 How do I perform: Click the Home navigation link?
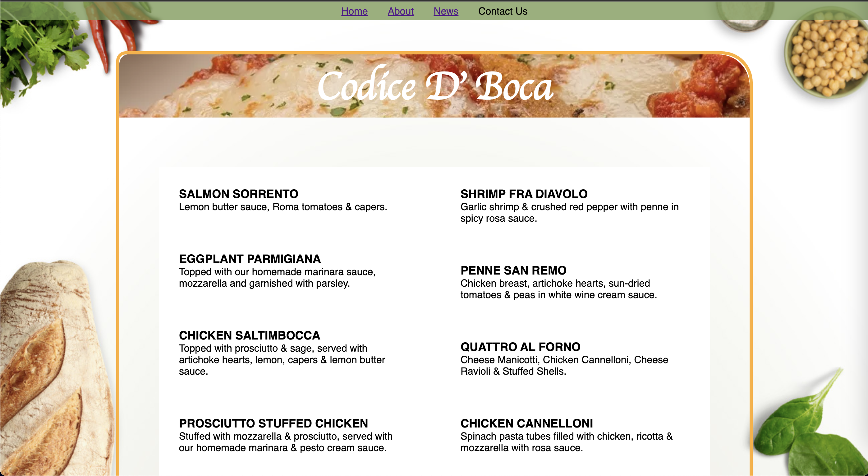[354, 11]
